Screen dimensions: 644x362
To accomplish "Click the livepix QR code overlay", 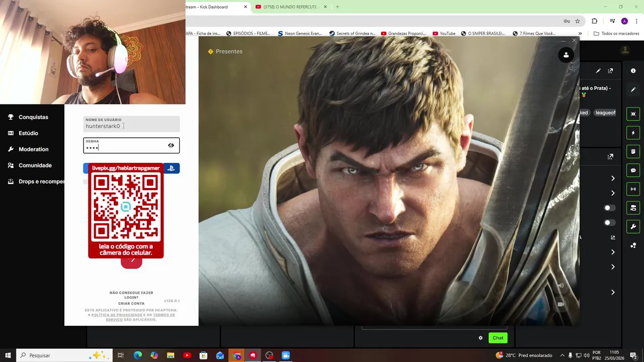I will (x=126, y=210).
